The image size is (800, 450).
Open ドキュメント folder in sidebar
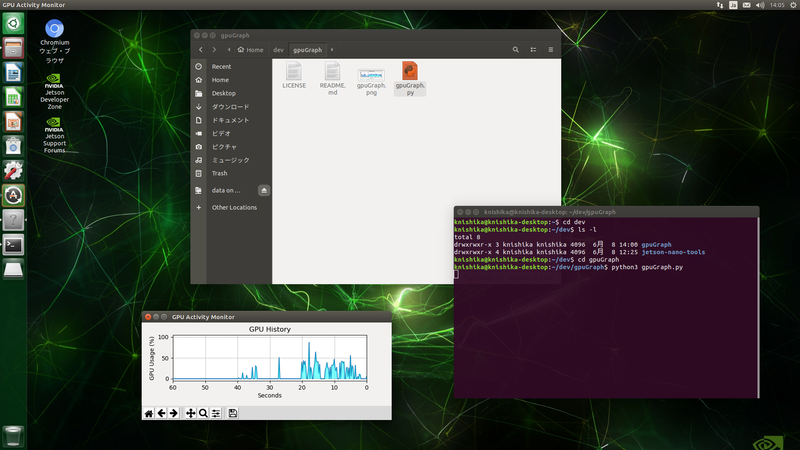[x=231, y=120]
